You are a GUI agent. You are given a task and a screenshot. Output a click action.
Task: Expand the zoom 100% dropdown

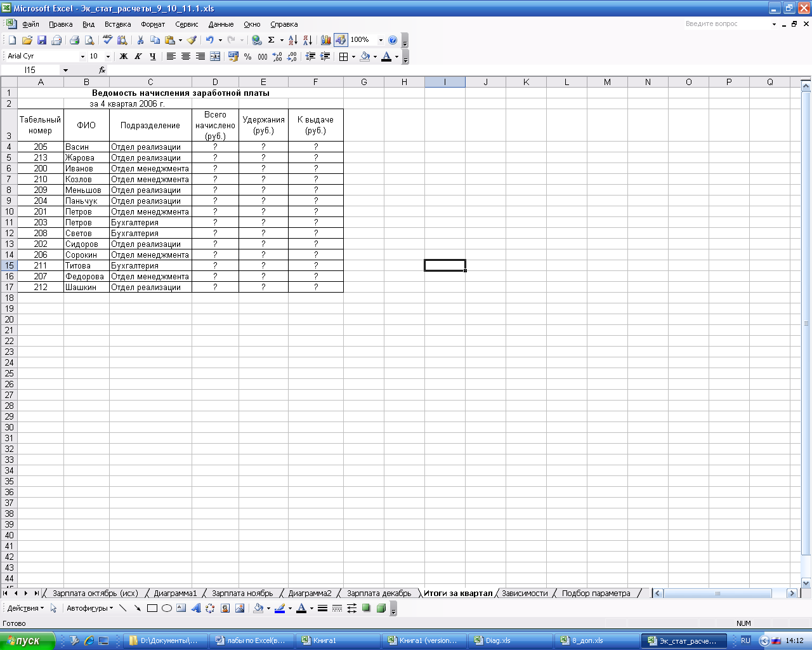(381, 40)
